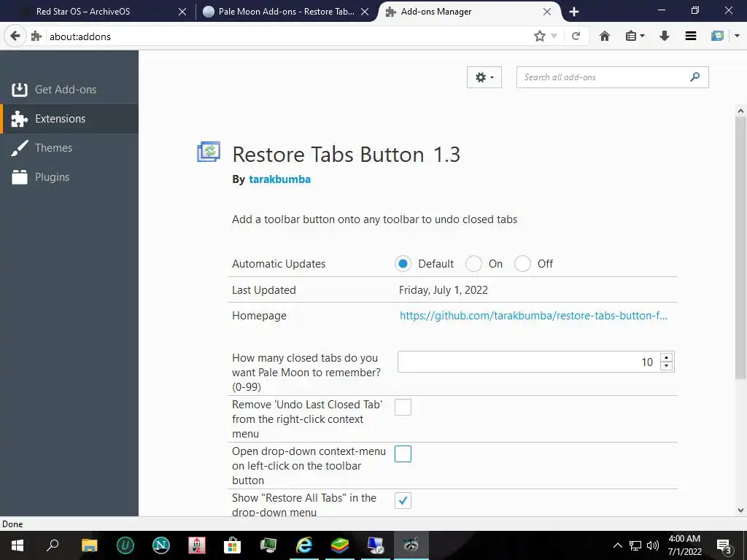Click the add-on search magnifier icon

pyautogui.click(x=695, y=77)
